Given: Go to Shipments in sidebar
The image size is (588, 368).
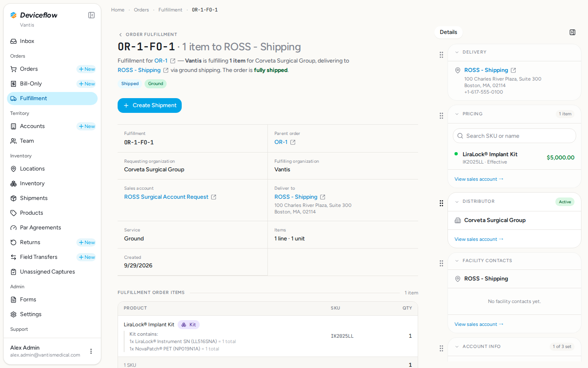Looking at the screenshot, I should pyautogui.click(x=52, y=198).
